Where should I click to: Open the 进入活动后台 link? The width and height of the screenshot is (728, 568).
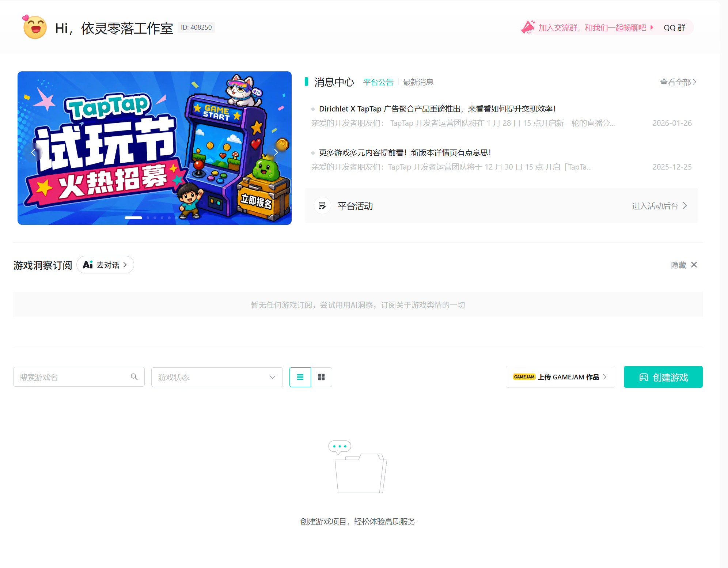(660, 206)
